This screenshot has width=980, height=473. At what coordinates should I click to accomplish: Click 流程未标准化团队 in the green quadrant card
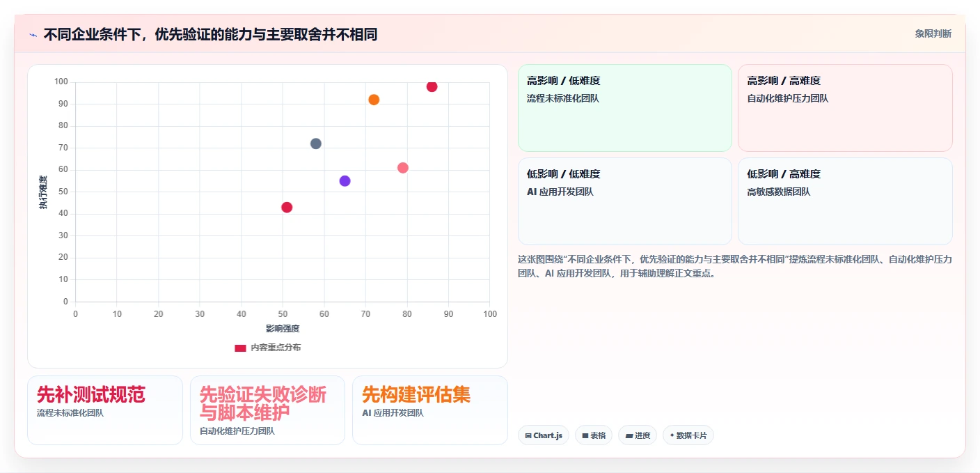coord(563,98)
